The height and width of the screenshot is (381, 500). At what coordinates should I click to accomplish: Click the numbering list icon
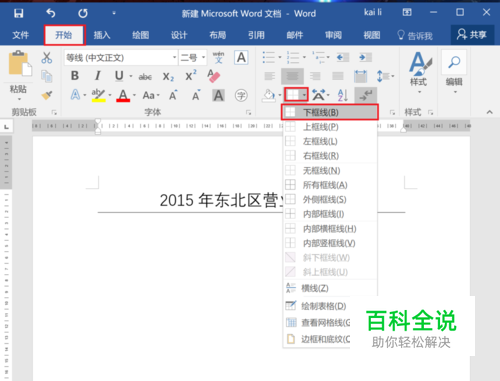pyautogui.click(x=293, y=57)
